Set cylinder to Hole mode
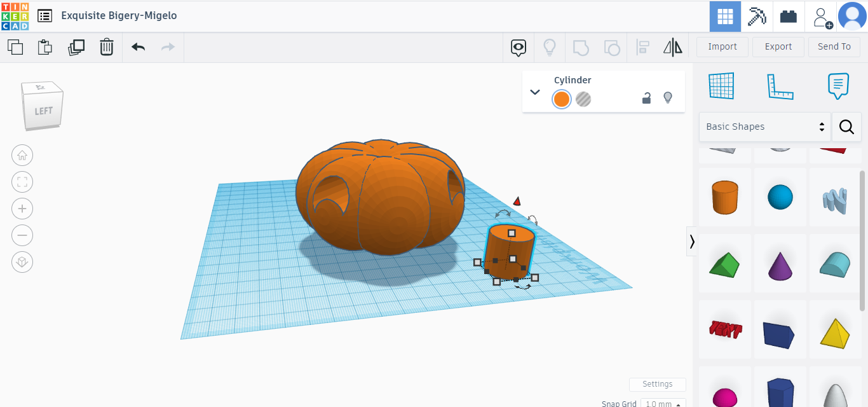Image resolution: width=868 pixels, height=407 pixels. click(x=583, y=99)
